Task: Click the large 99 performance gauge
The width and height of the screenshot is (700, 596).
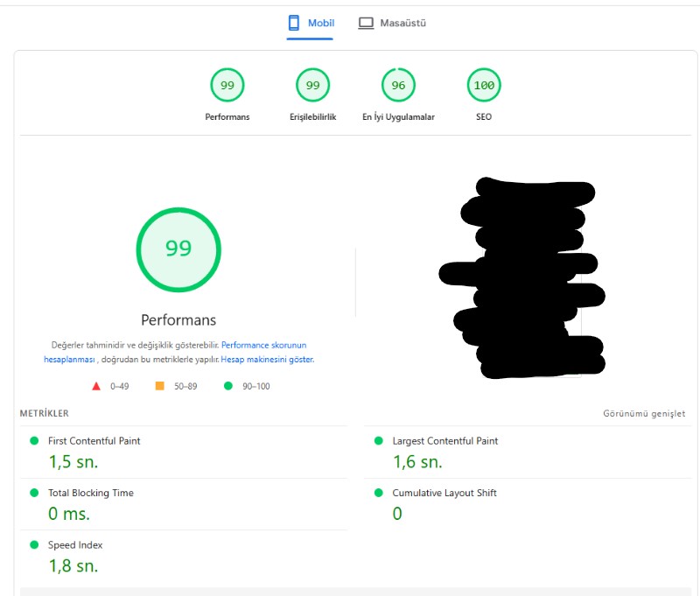Action: point(178,249)
